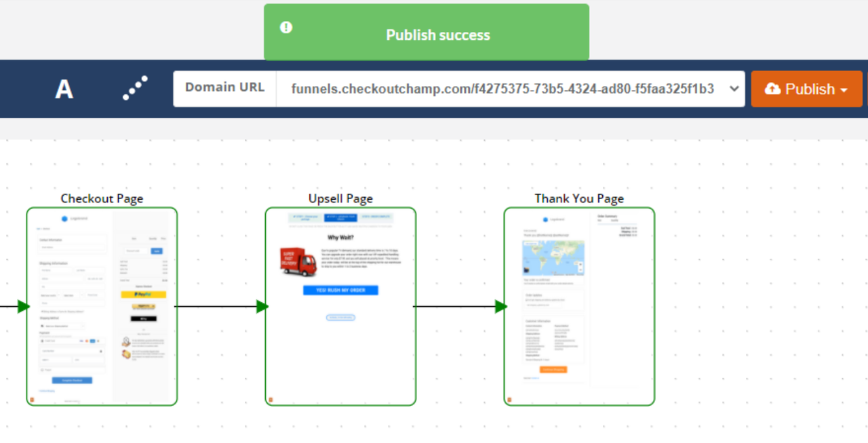The image size is (868, 443).
Task: Click the Upsell Page title label
Action: (x=340, y=198)
